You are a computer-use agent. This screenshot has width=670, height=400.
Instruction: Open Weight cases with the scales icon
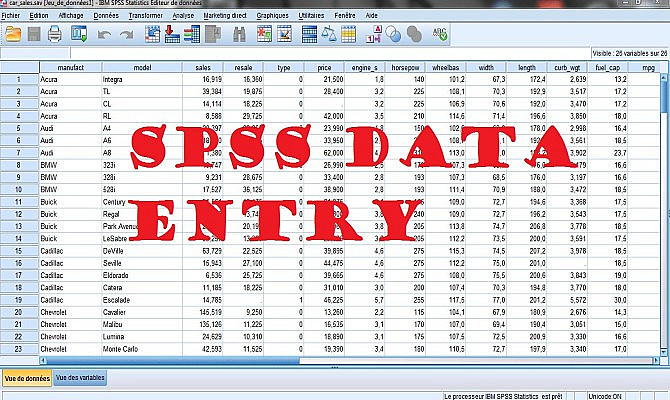click(329, 34)
